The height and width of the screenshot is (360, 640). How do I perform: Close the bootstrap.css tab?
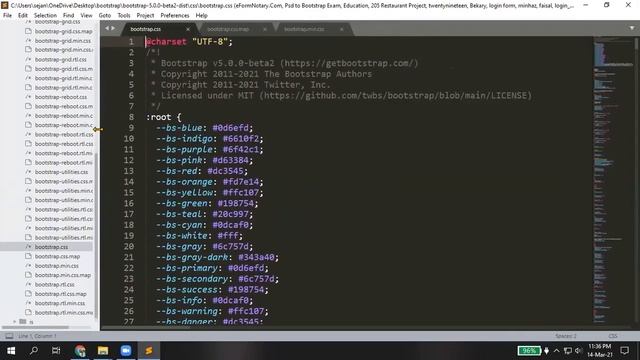coord(188,29)
